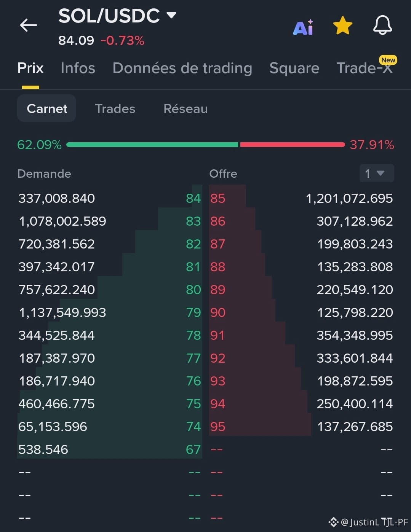Select ask price 92
This screenshot has width=411, height=532.
pyautogui.click(x=218, y=358)
